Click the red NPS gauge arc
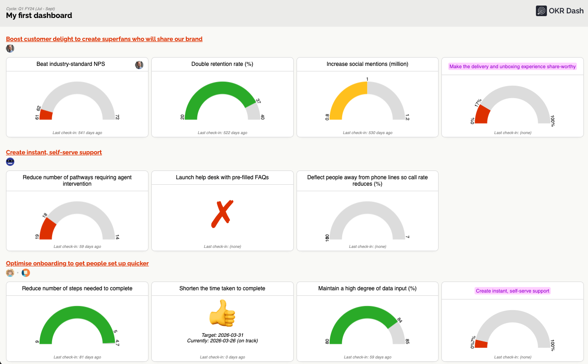 tap(45, 114)
